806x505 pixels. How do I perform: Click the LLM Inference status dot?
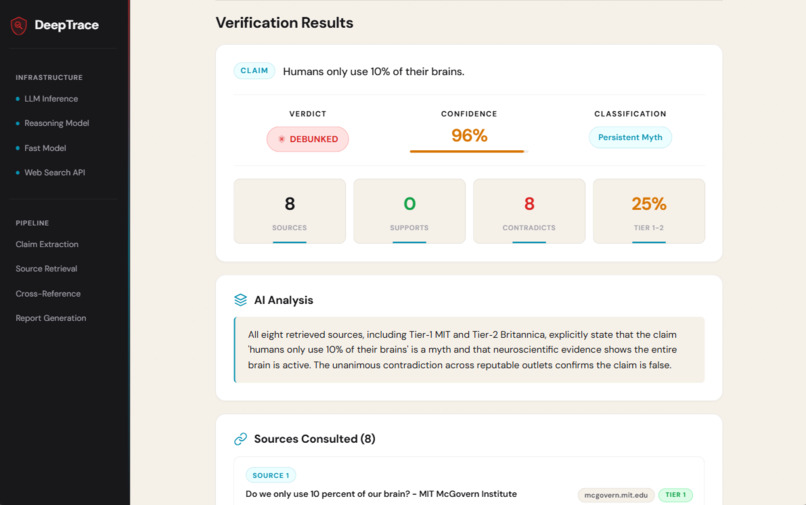tap(18, 99)
